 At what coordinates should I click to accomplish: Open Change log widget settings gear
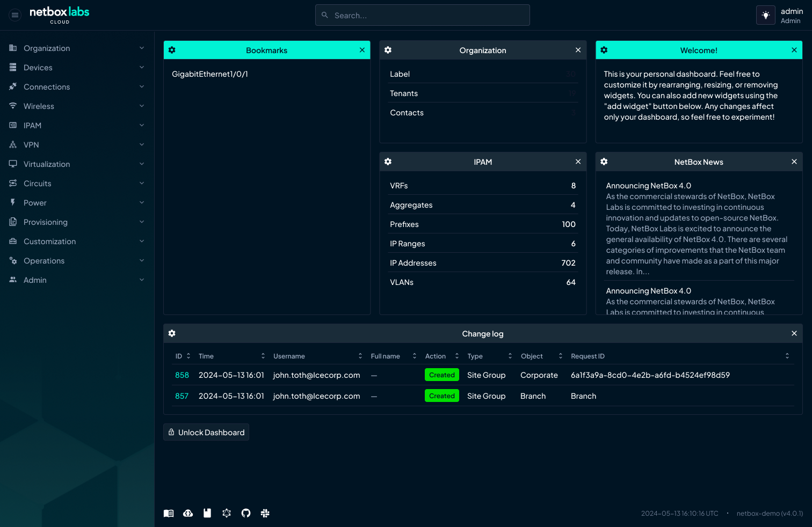172,333
